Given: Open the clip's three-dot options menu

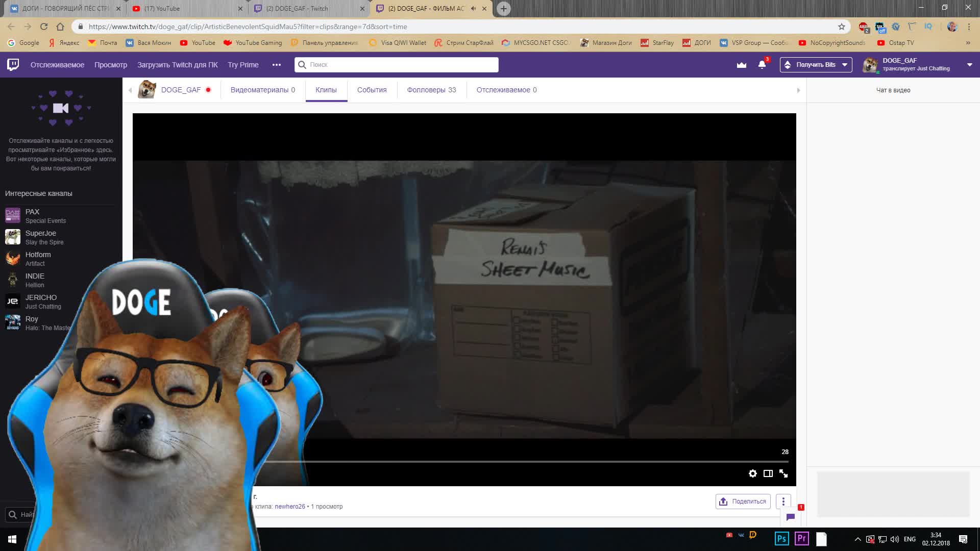Looking at the screenshot, I should click(x=783, y=502).
